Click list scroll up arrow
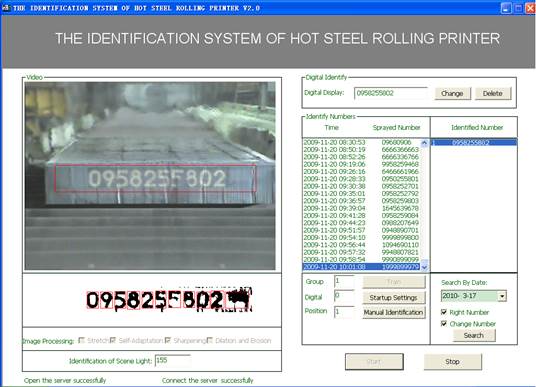This screenshot has height=387, width=536. coord(424,143)
